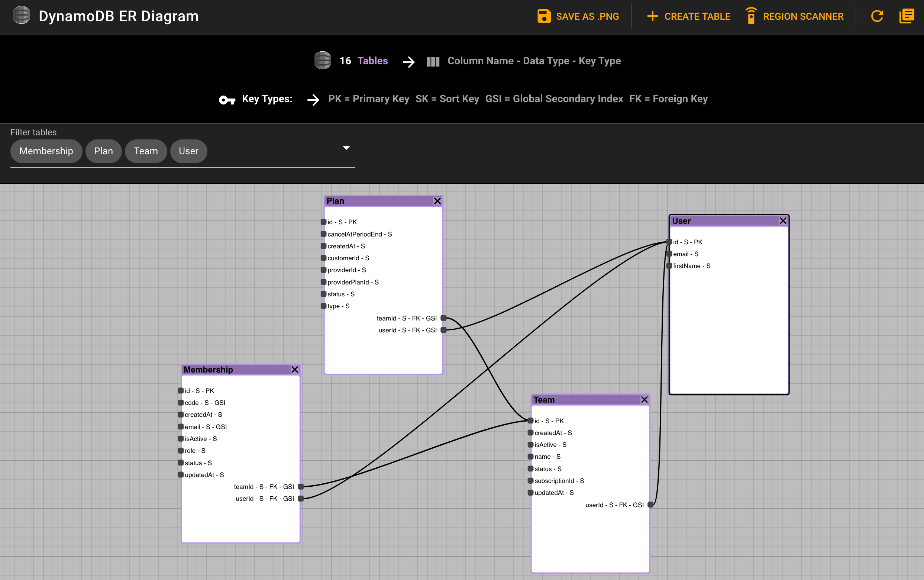Click the Membership id PK port
This screenshot has height=580, width=924.
(x=181, y=390)
